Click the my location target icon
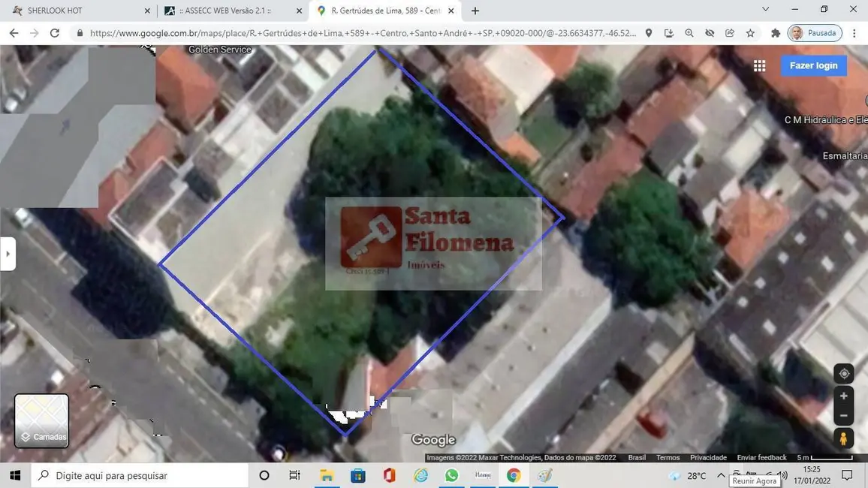 coord(843,373)
